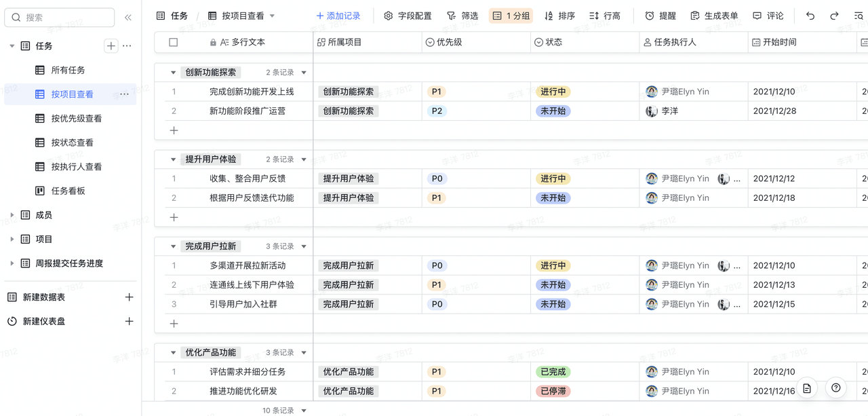Click the 添加记录 button
The width and height of the screenshot is (868, 416).
[338, 16]
